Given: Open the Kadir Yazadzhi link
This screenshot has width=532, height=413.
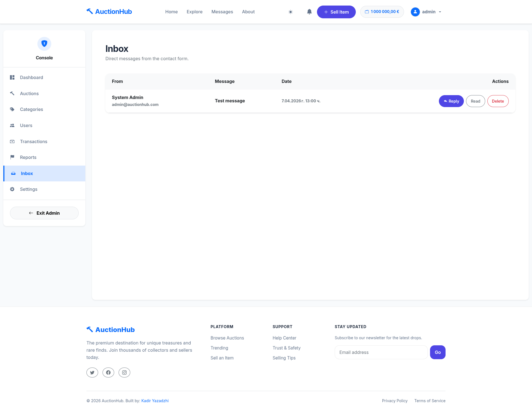Looking at the screenshot, I should [155, 401].
